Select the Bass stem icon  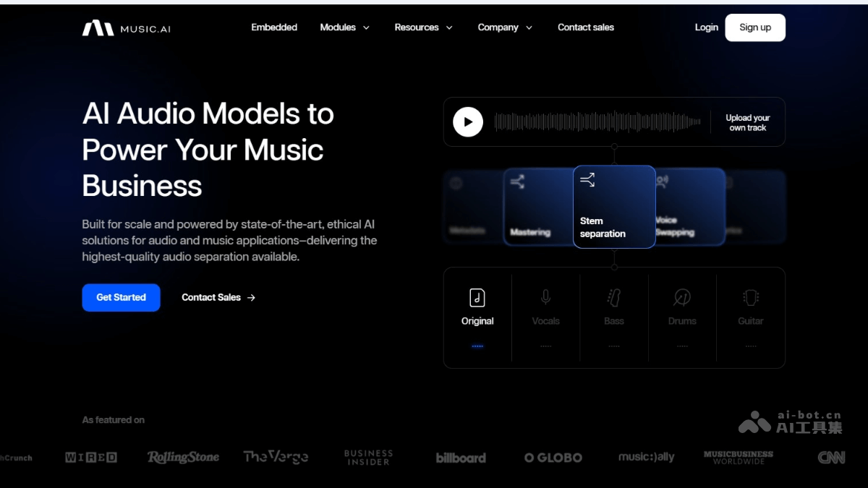613,296
